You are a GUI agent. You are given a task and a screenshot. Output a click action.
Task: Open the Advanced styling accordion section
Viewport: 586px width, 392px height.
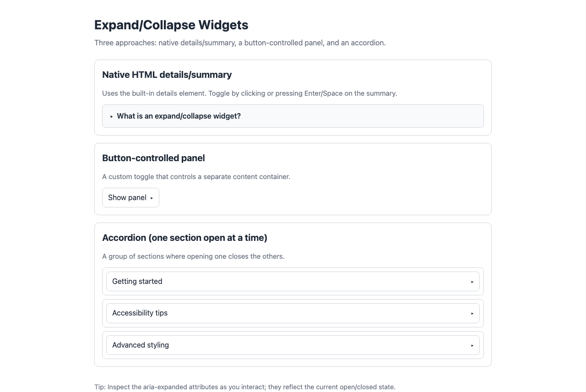pyautogui.click(x=293, y=345)
